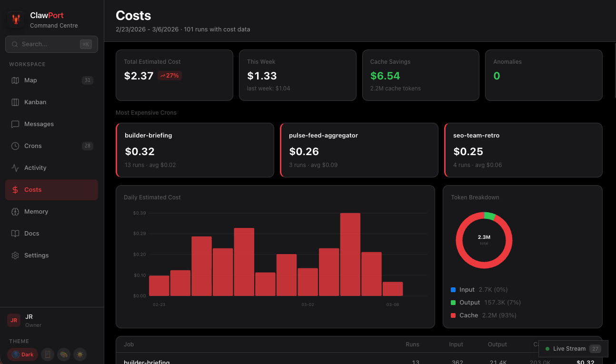Viewport: 616px width, 364px height.
Task: Toggle the window theme option
Action: pyautogui.click(x=47, y=354)
